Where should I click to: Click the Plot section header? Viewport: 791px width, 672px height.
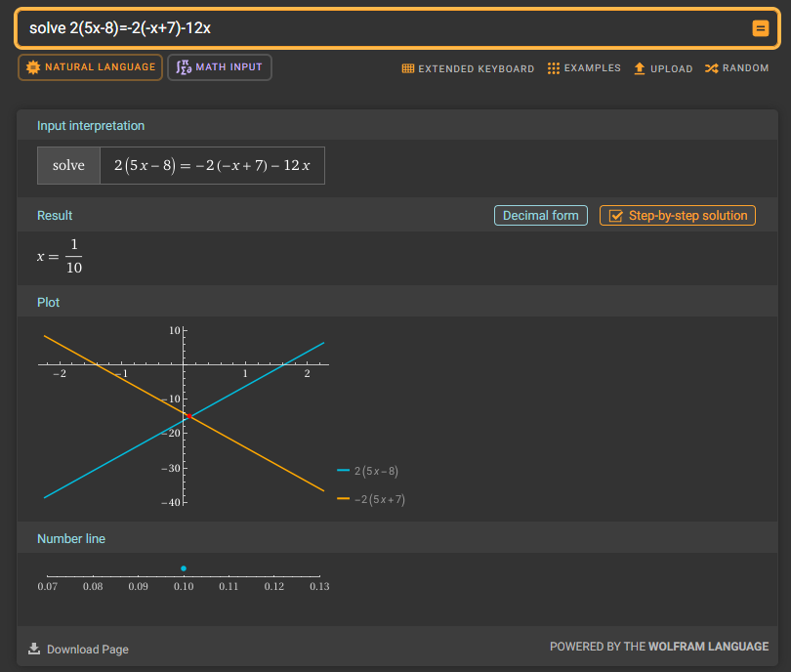[49, 303]
